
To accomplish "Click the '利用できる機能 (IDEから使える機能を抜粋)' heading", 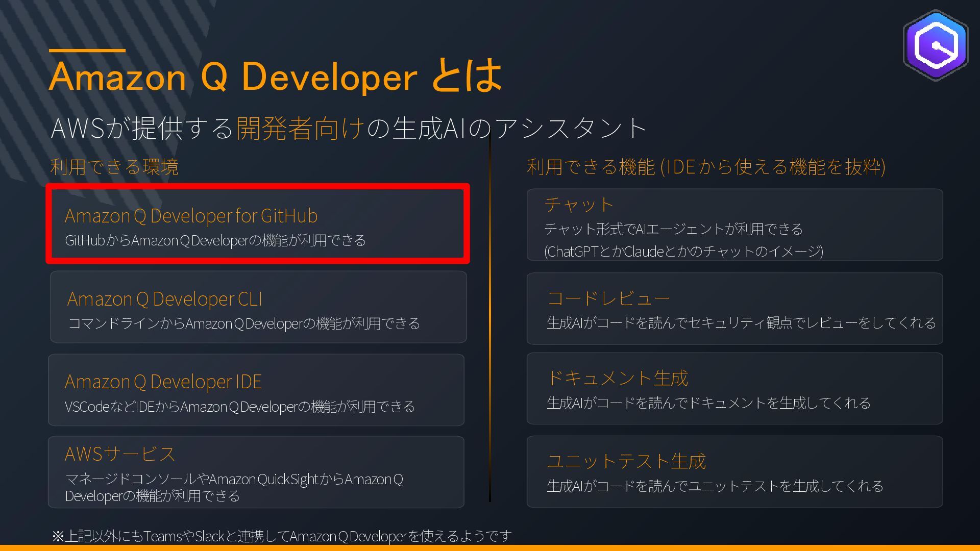I will [x=706, y=167].
